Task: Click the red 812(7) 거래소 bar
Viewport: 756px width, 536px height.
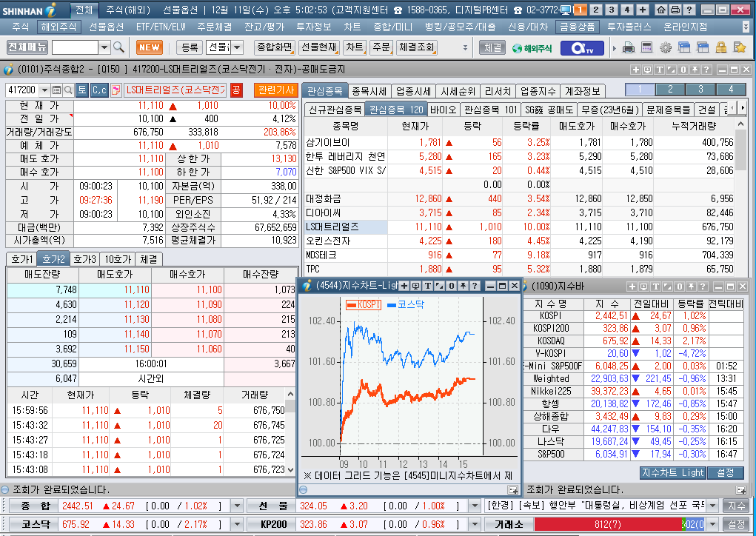Action: coord(607,524)
